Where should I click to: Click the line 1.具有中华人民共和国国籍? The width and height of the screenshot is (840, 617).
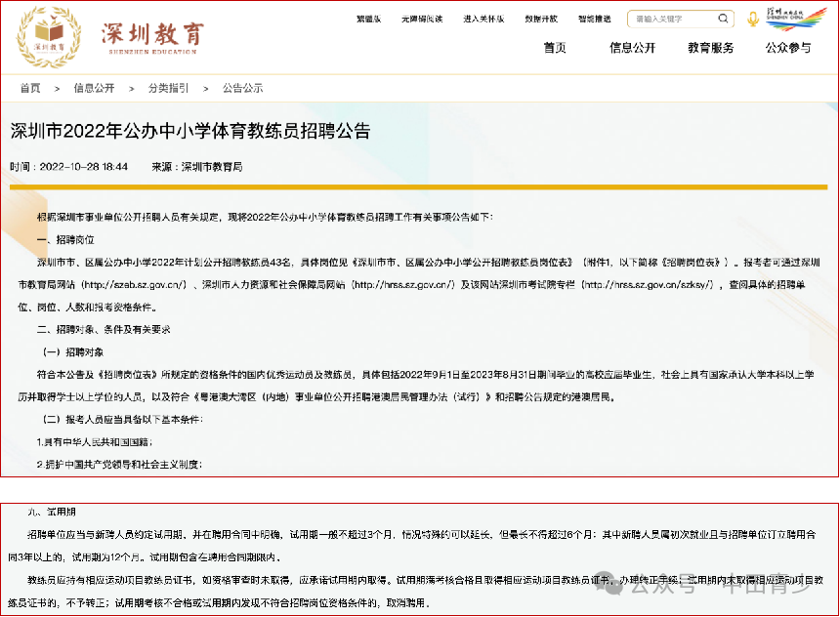coord(95,442)
